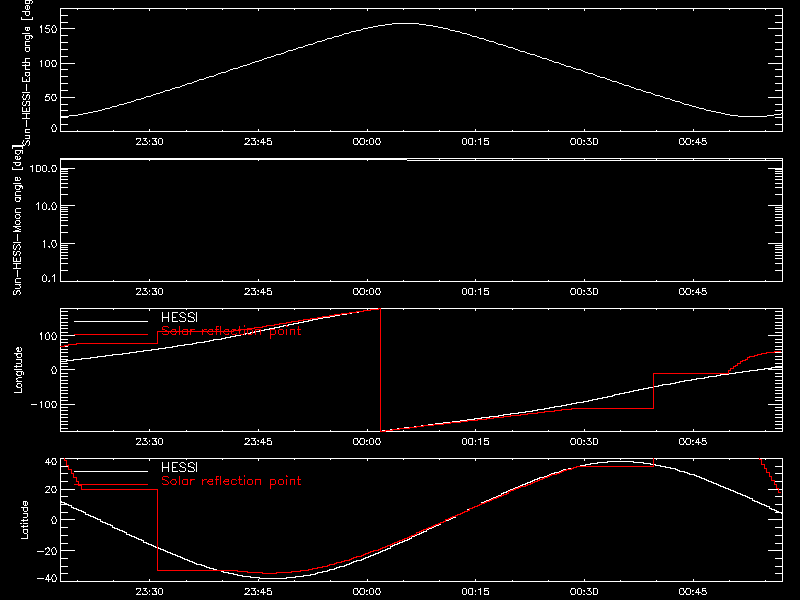This screenshot has height=600, width=800.
Task: Click the -20 tick on Latitude axis
Action: coord(47,551)
